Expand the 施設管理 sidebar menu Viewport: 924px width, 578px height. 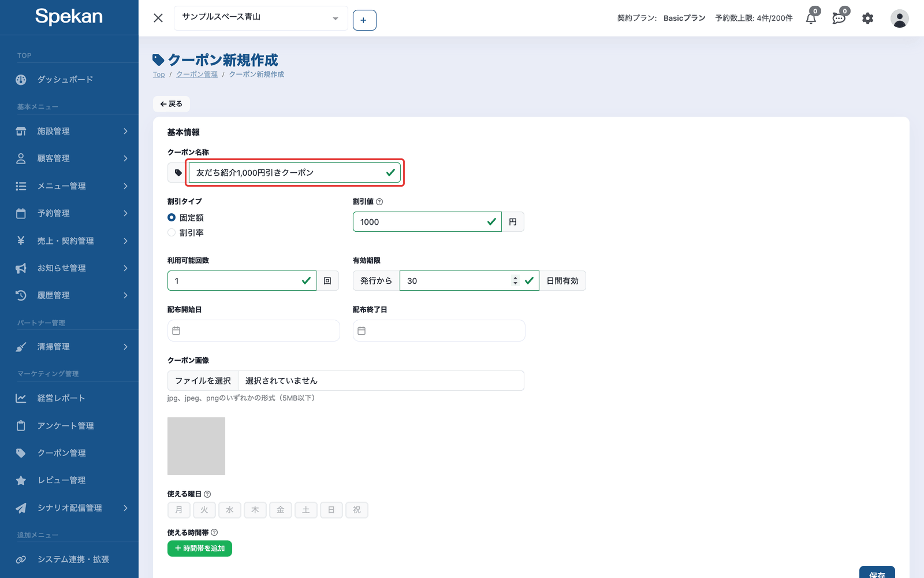point(69,131)
